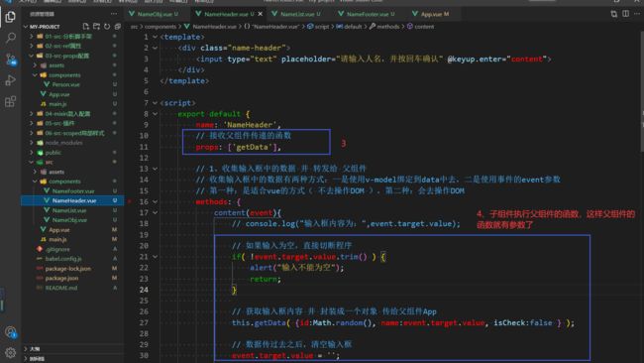This screenshot has width=644, height=363.
Task: Open the Explorer view in activity bar
Action: [x=10, y=17]
